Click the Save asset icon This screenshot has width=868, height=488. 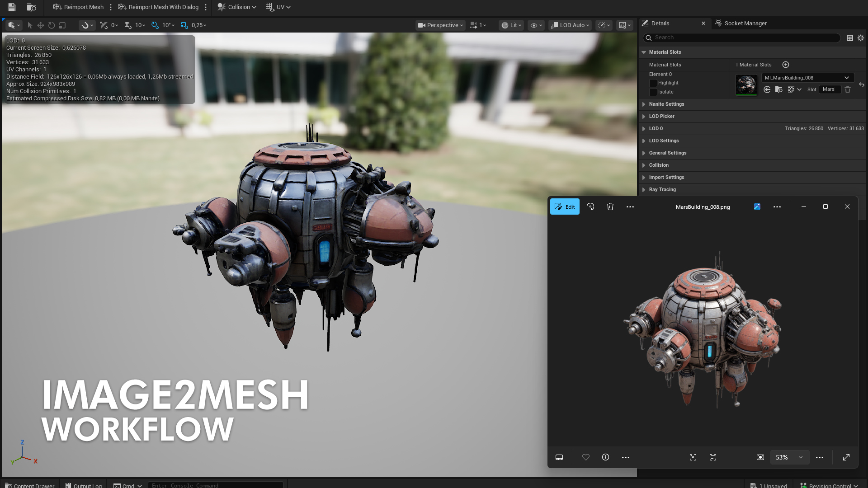click(x=12, y=7)
